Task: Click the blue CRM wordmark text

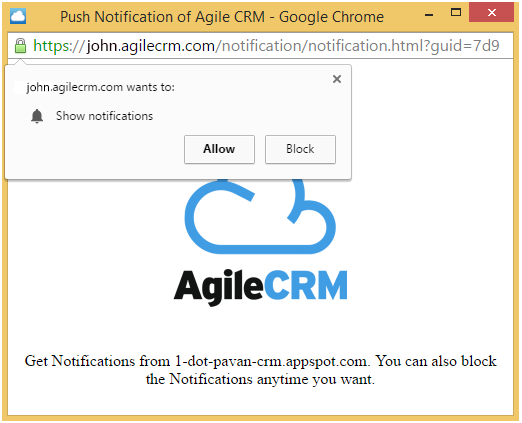Action: tap(306, 285)
